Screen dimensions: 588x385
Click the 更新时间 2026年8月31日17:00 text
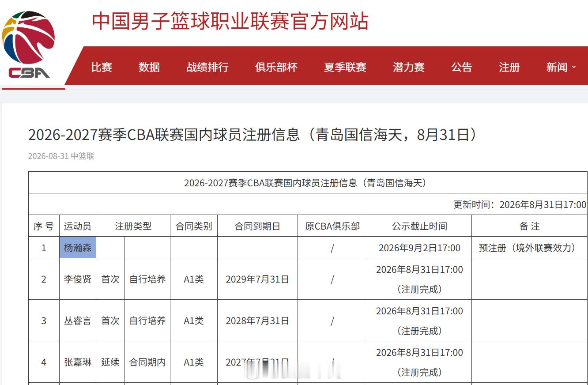pyautogui.click(x=520, y=204)
